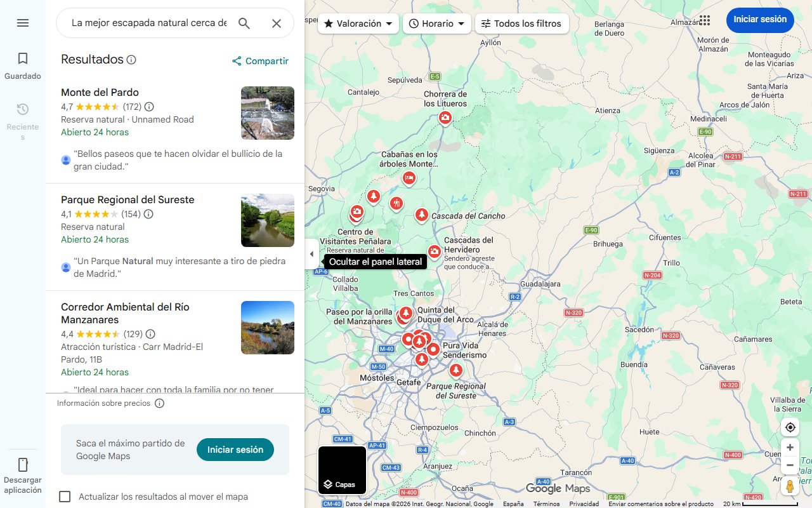Collapse the side panel with Ocultar el panel lateral

tap(311, 253)
